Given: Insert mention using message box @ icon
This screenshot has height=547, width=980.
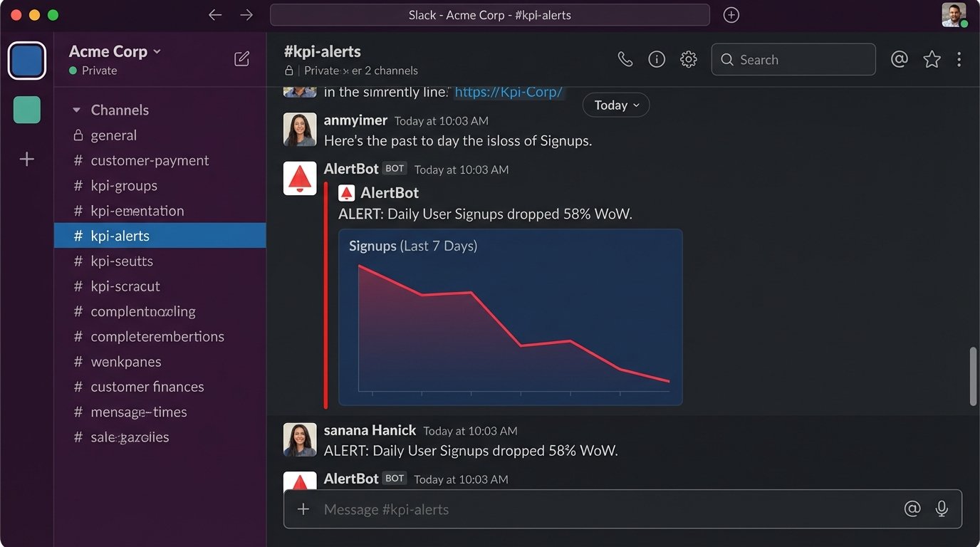Looking at the screenshot, I should click(x=912, y=509).
